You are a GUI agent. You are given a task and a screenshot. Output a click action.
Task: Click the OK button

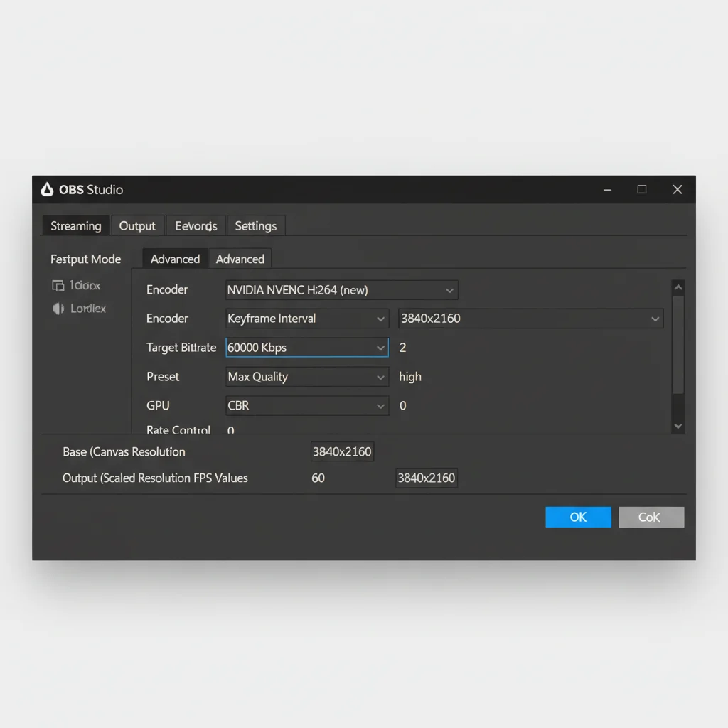(x=578, y=517)
